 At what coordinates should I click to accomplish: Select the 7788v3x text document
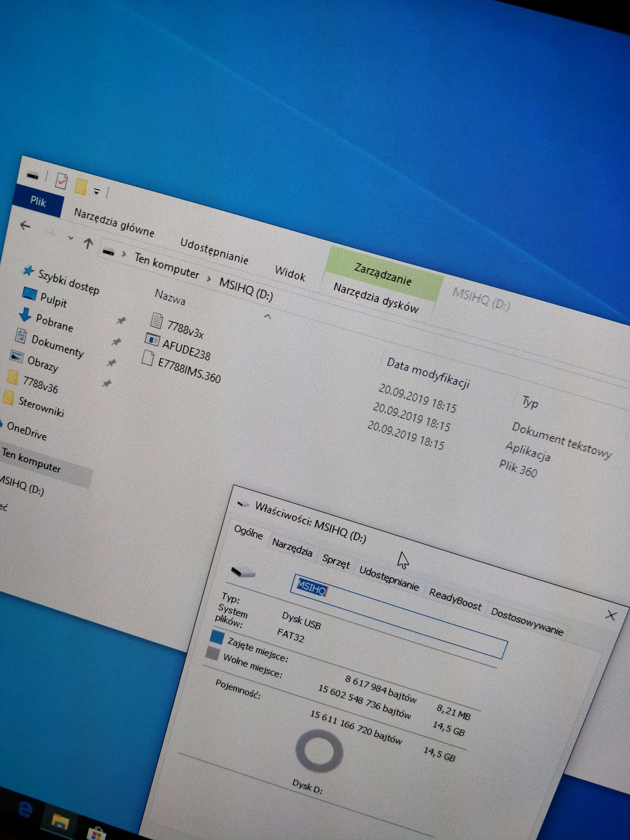click(x=185, y=329)
